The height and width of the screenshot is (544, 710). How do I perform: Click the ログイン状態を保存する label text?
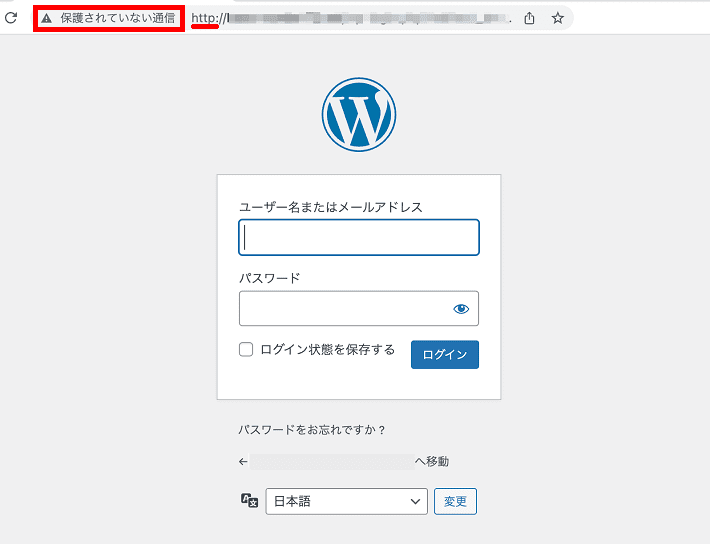(x=327, y=350)
